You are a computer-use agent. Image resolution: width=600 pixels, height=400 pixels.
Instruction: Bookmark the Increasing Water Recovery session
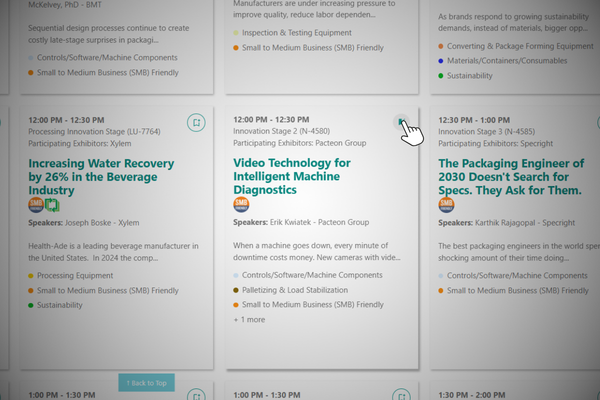pyautogui.click(x=196, y=123)
